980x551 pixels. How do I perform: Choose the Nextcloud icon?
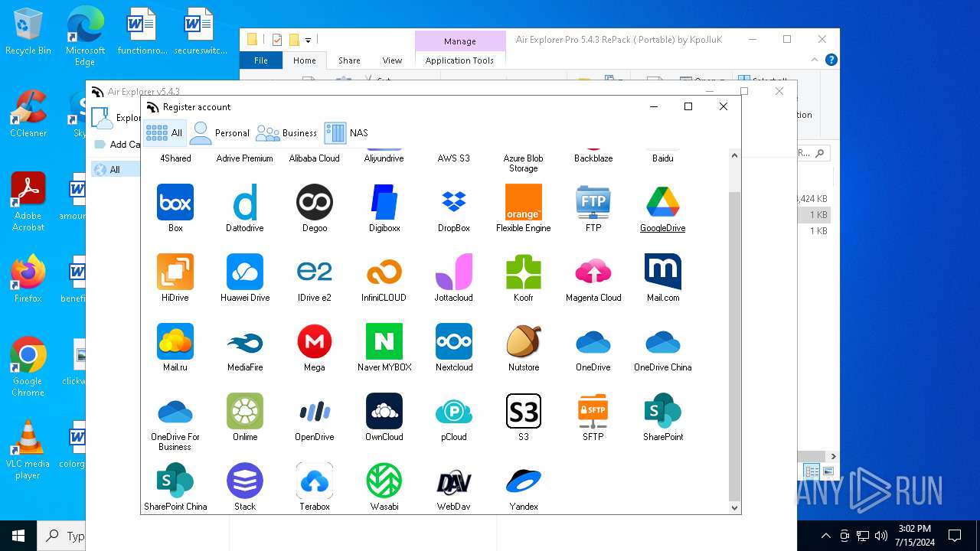pos(454,341)
